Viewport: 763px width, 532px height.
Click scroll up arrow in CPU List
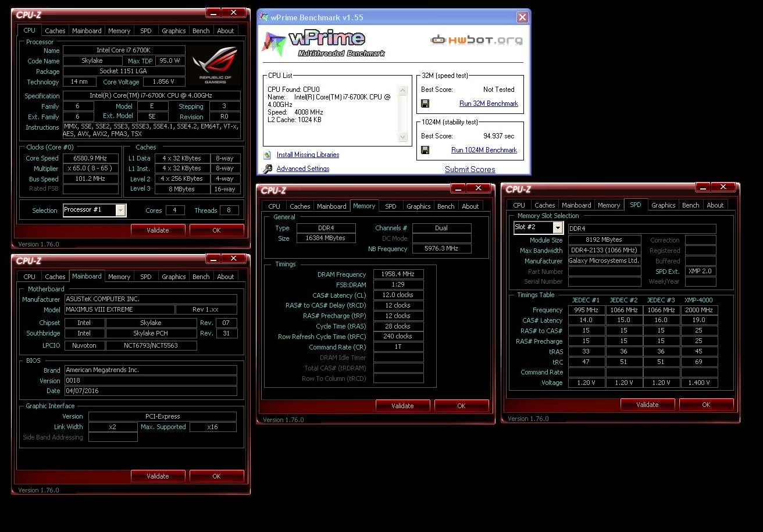click(403, 91)
